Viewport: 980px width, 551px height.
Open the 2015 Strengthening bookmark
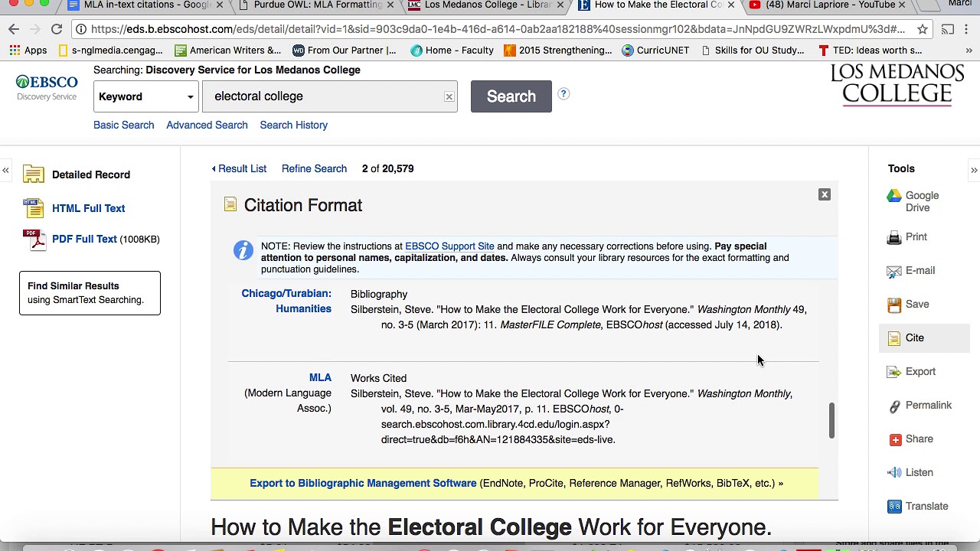click(x=557, y=51)
